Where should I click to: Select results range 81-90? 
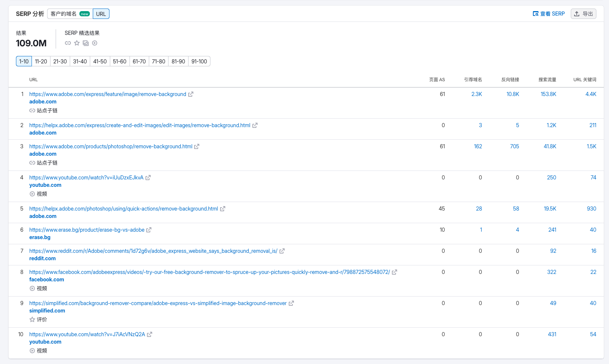(178, 61)
